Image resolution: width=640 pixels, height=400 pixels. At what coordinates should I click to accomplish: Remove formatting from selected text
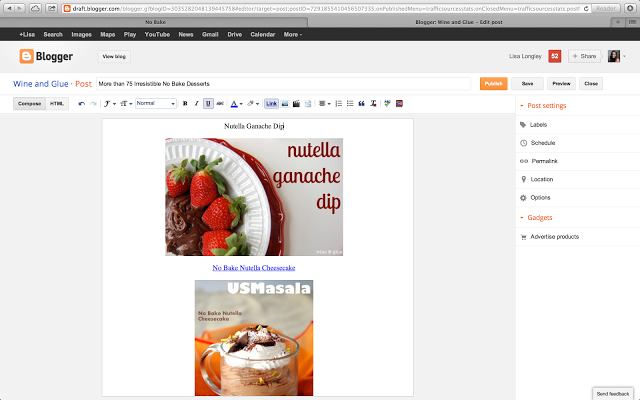(373, 104)
